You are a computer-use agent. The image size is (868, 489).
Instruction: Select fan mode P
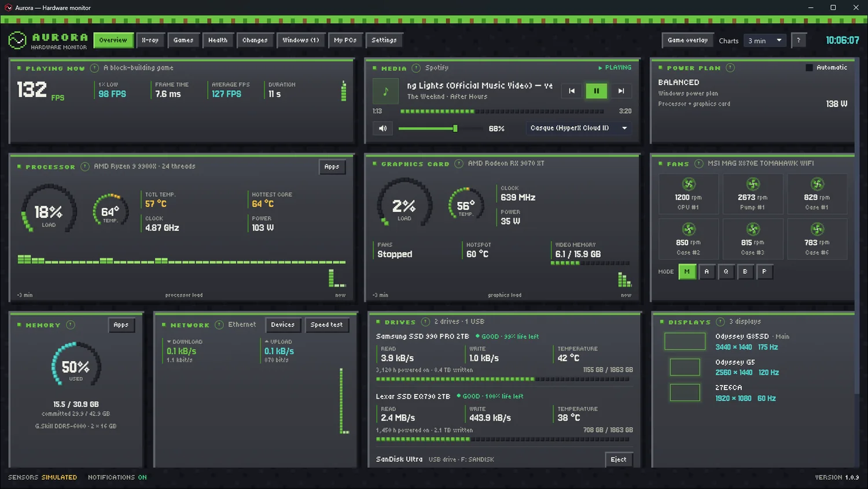764,271
